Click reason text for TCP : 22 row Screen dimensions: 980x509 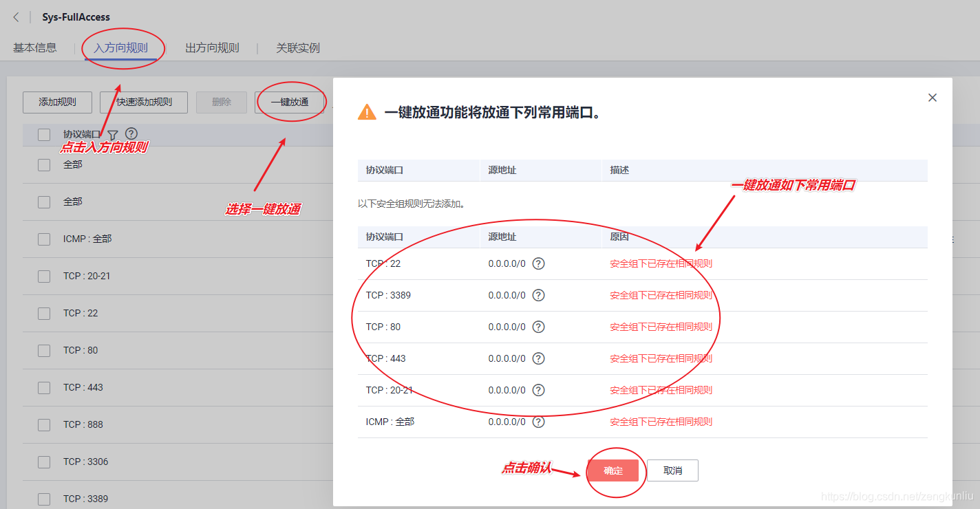click(661, 263)
